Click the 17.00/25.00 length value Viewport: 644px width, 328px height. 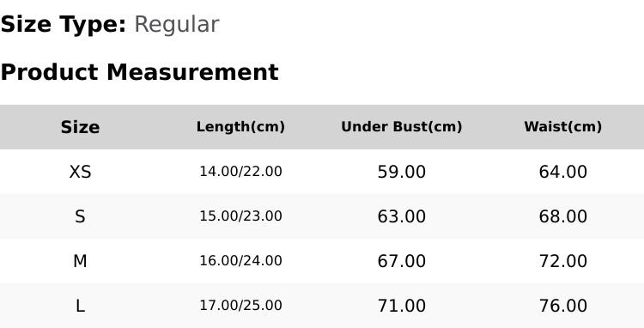tap(240, 306)
